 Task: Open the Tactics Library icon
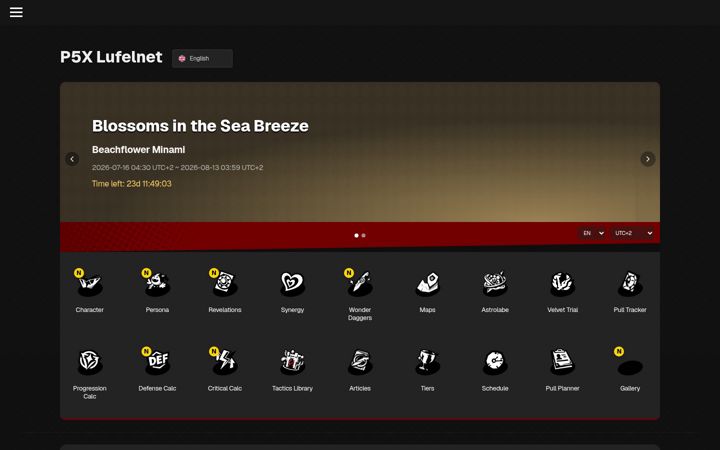(292, 361)
